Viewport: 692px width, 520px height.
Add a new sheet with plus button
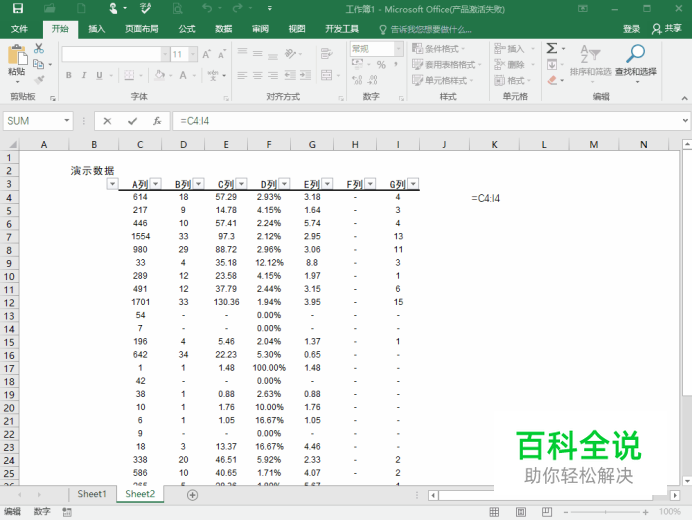coord(192,495)
